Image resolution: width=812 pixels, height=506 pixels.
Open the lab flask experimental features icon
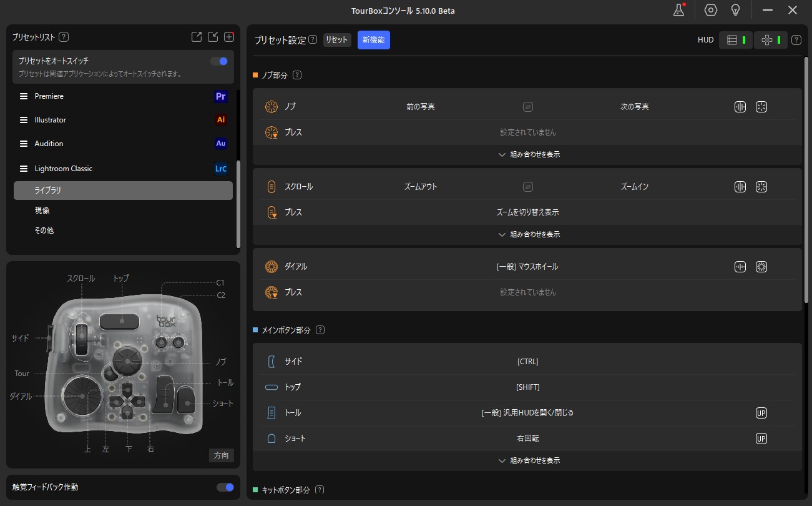coord(678,10)
